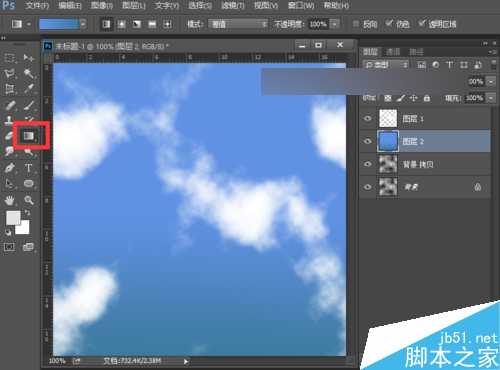Select the Pen tool

pos(10,168)
